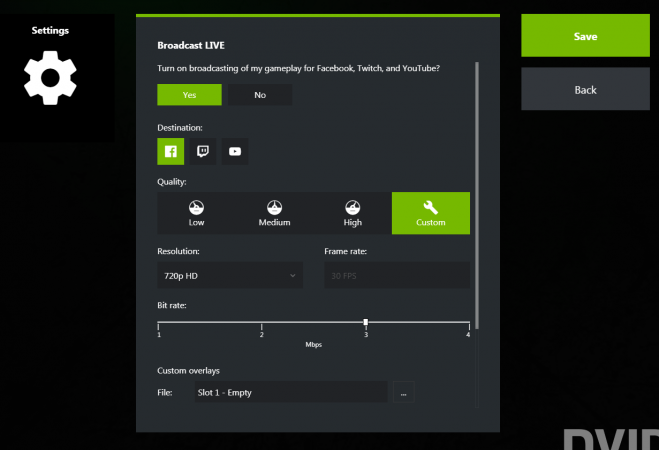Click the bit rate slider handle

pyautogui.click(x=366, y=322)
